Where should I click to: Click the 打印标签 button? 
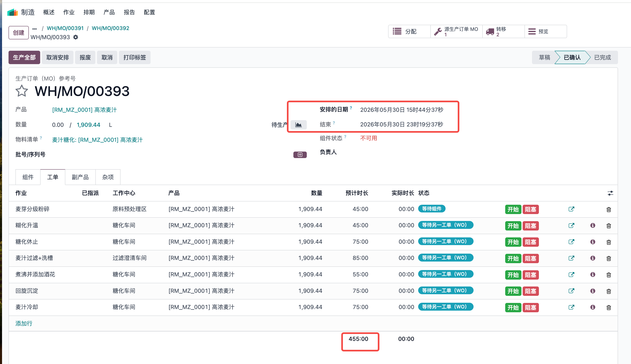(135, 57)
